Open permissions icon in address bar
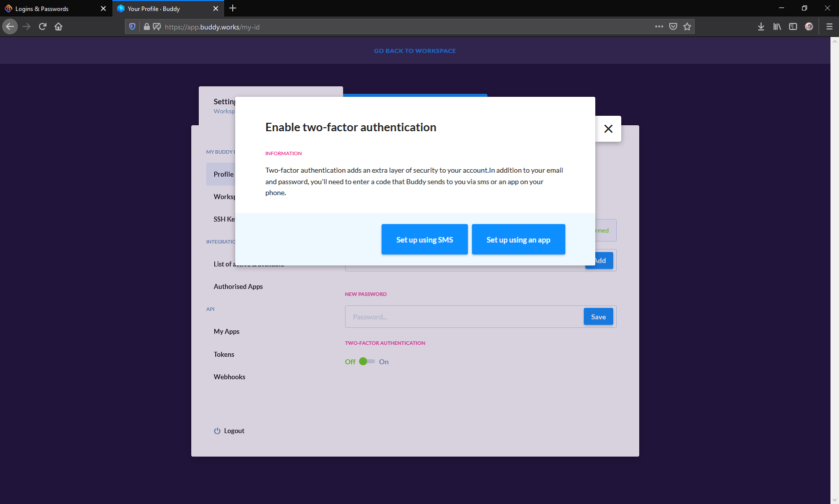This screenshot has height=504, width=839. [x=157, y=26]
